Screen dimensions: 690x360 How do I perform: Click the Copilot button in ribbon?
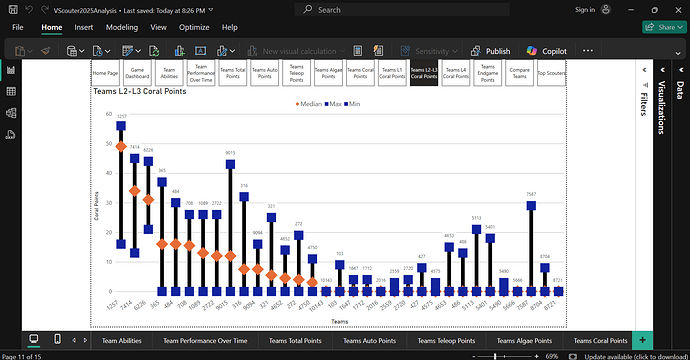pyautogui.click(x=547, y=51)
